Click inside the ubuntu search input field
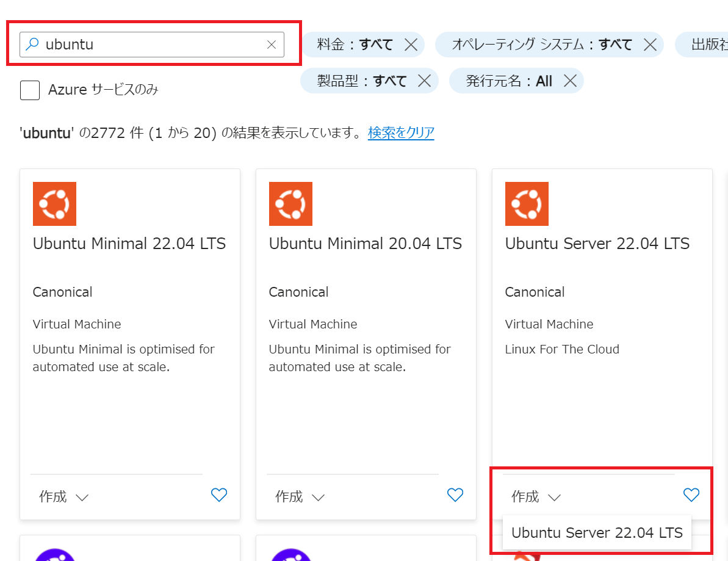The width and height of the screenshot is (728, 561). (122, 45)
